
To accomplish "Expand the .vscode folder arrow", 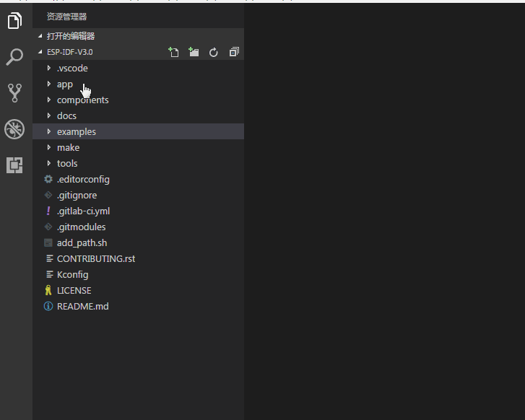I will [x=49, y=68].
